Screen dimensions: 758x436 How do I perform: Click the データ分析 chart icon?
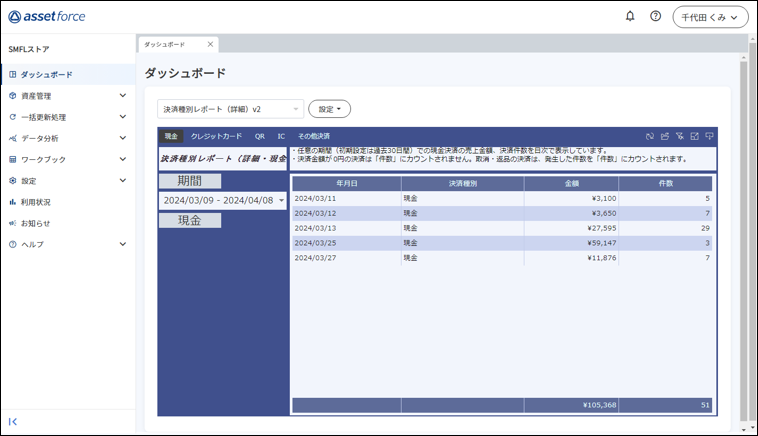(13, 138)
